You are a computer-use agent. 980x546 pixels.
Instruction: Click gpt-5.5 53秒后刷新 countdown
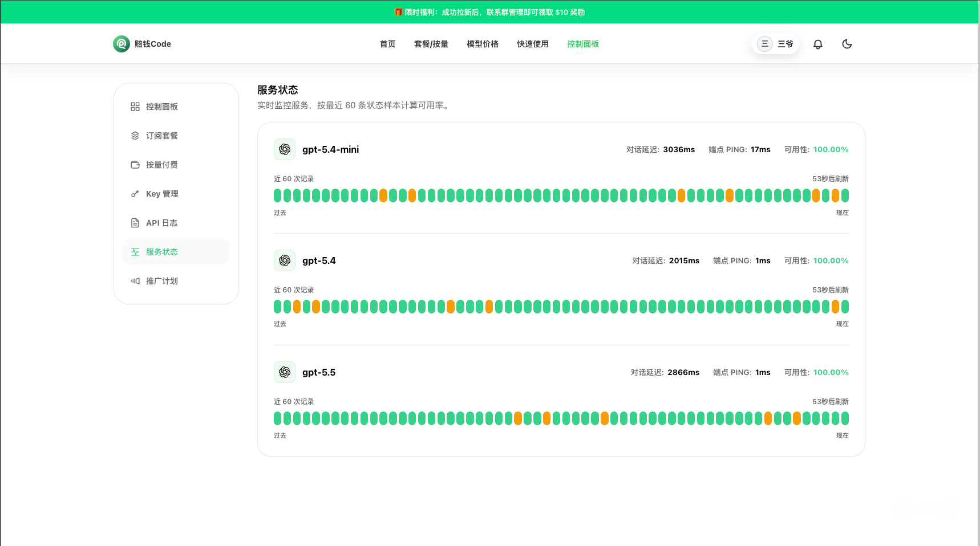[831, 401]
